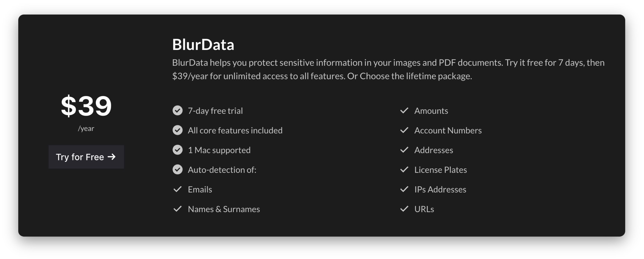Click the circled check beside 7-day free trial
The height and width of the screenshot is (259, 644).
(x=177, y=111)
